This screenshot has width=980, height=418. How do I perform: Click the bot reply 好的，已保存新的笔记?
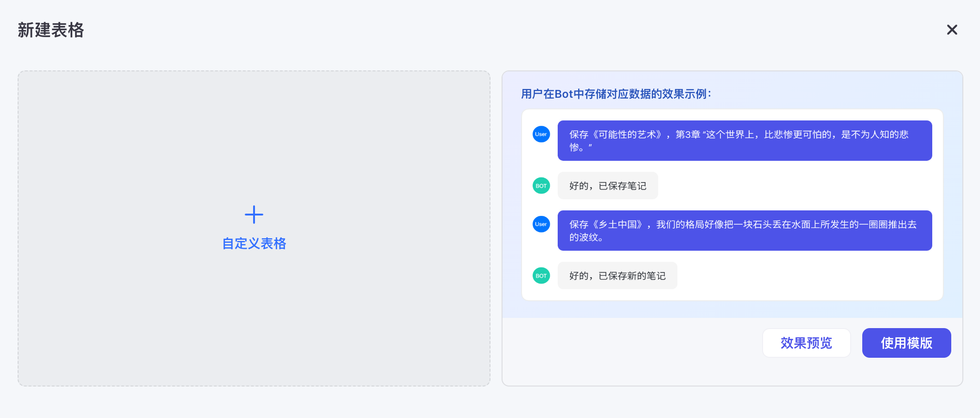pos(617,275)
